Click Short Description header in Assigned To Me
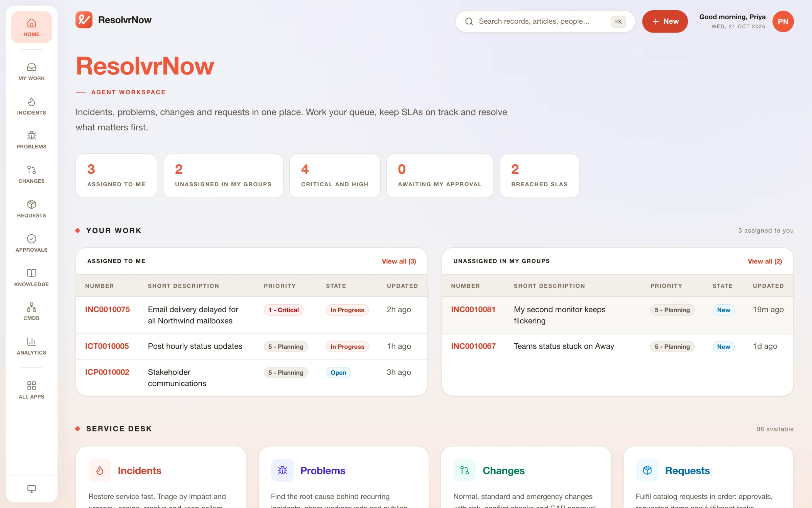 click(x=183, y=286)
